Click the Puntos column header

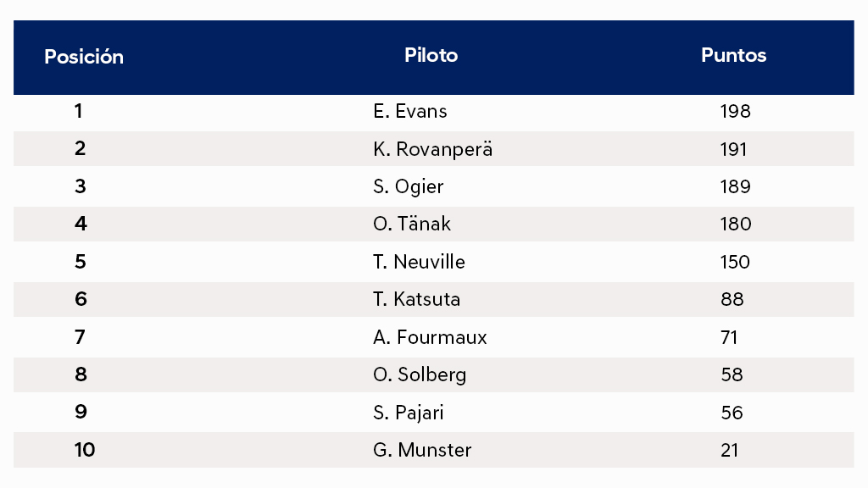(x=733, y=56)
